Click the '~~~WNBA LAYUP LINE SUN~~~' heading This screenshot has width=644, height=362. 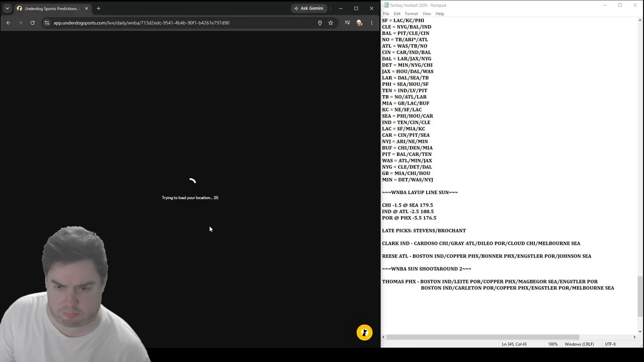tap(420, 193)
